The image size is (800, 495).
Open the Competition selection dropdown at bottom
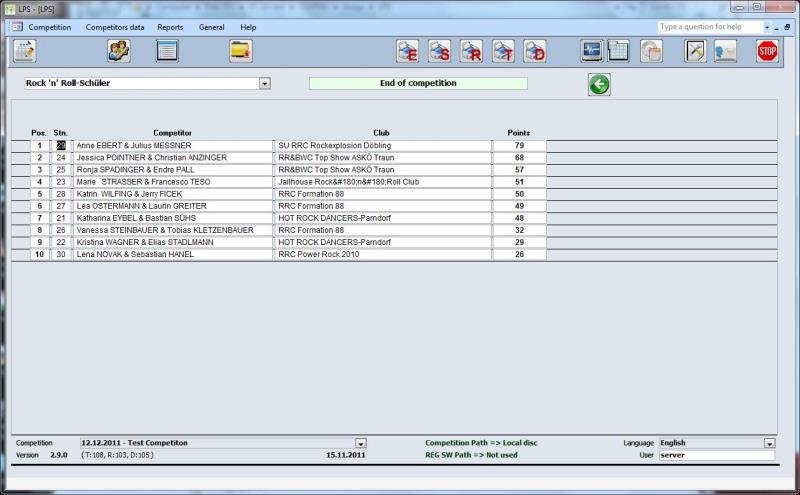point(361,443)
